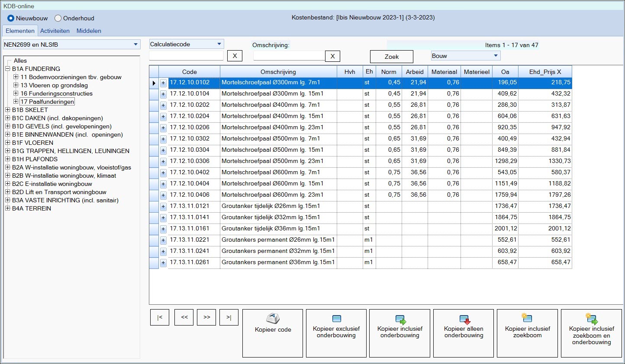Expand row 17.12.10.0104 with plus button

[163, 94]
